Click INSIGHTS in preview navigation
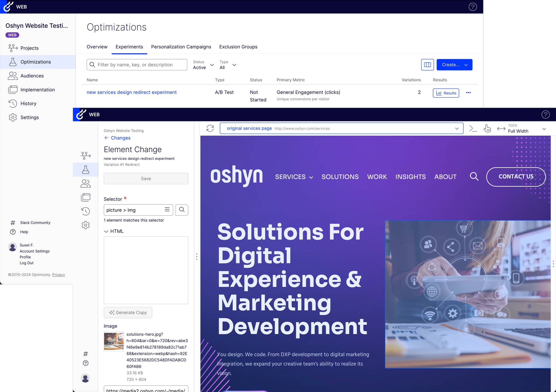This screenshot has height=392, width=556. coord(410,177)
